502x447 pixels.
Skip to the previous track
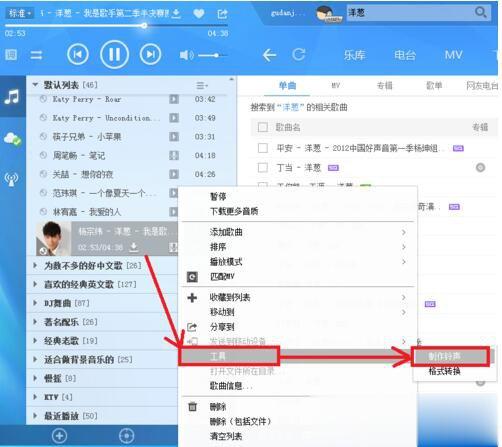coord(78,54)
